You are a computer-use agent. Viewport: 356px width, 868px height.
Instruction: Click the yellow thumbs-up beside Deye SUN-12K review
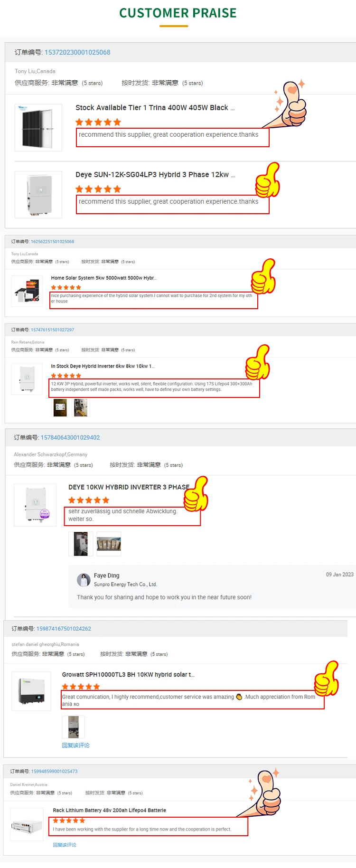pos(268,180)
